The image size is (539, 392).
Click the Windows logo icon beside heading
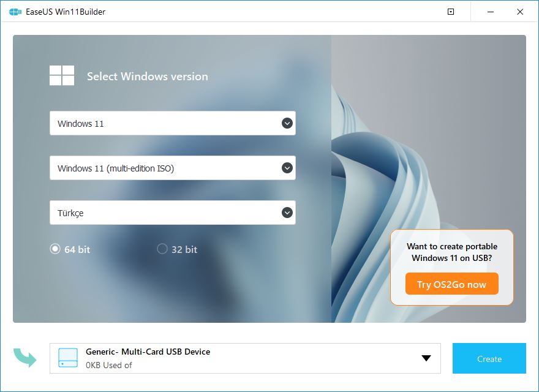62,75
